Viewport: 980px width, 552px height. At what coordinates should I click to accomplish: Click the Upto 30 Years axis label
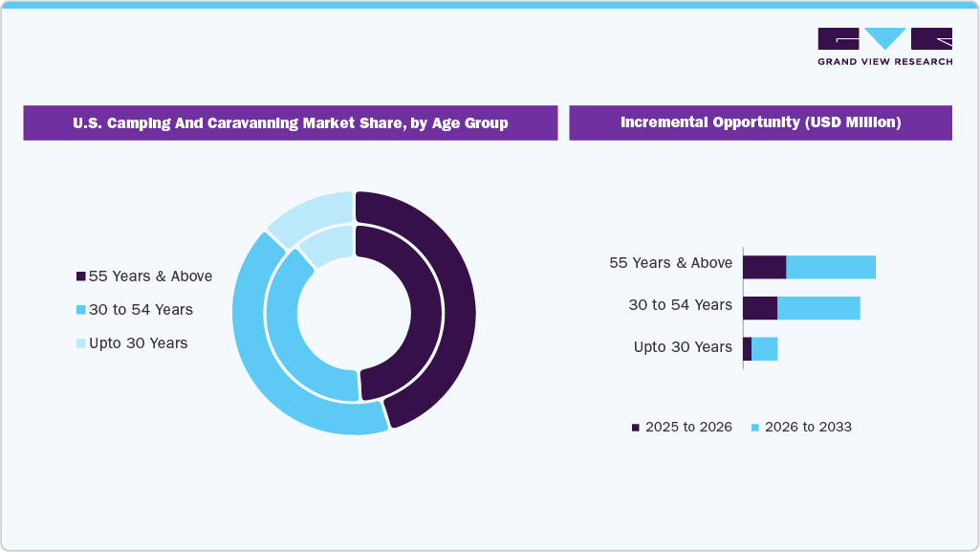coord(686,346)
